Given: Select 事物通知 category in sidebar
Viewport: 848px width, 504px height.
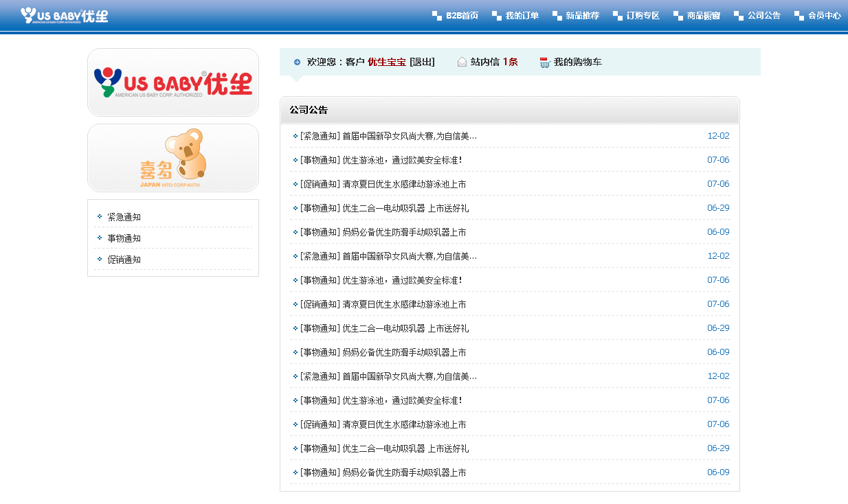Looking at the screenshot, I should 124,238.
